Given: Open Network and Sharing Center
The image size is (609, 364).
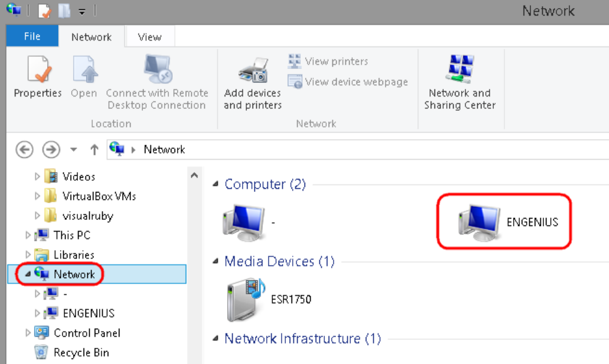Looking at the screenshot, I should 460,69.
